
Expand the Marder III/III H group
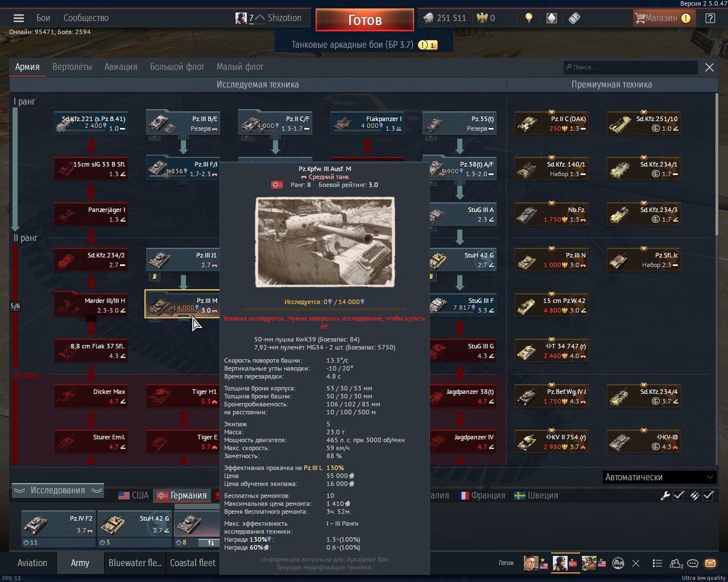[x=90, y=305]
